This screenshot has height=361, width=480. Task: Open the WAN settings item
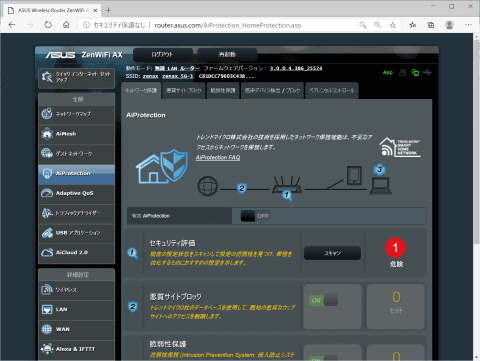[x=76, y=329]
